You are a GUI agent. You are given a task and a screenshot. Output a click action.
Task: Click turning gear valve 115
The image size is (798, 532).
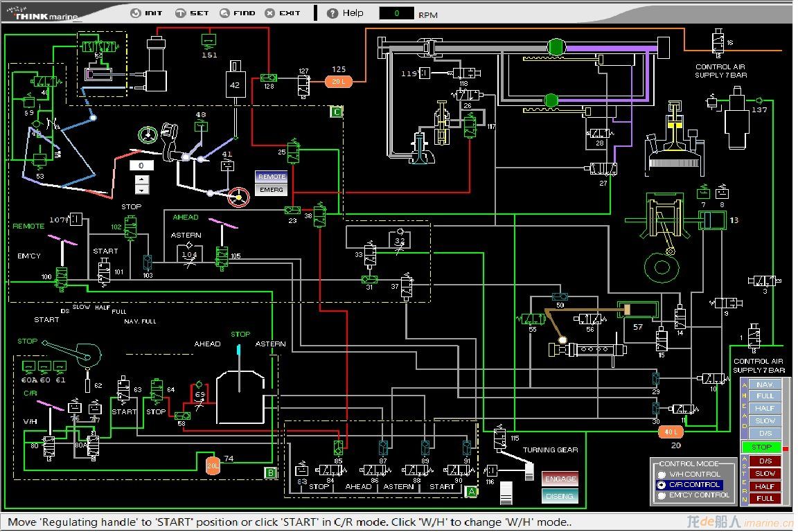click(x=500, y=437)
